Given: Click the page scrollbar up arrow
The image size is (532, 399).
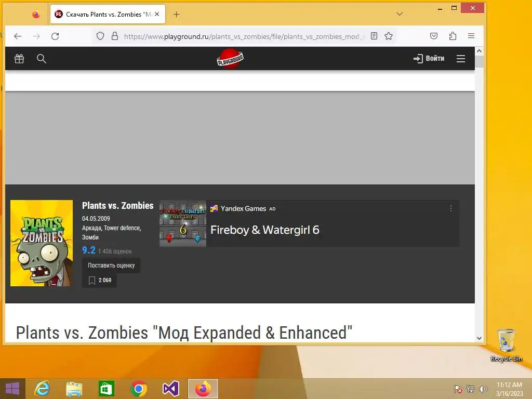Looking at the screenshot, I should pyautogui.click(x=479, y=51).
